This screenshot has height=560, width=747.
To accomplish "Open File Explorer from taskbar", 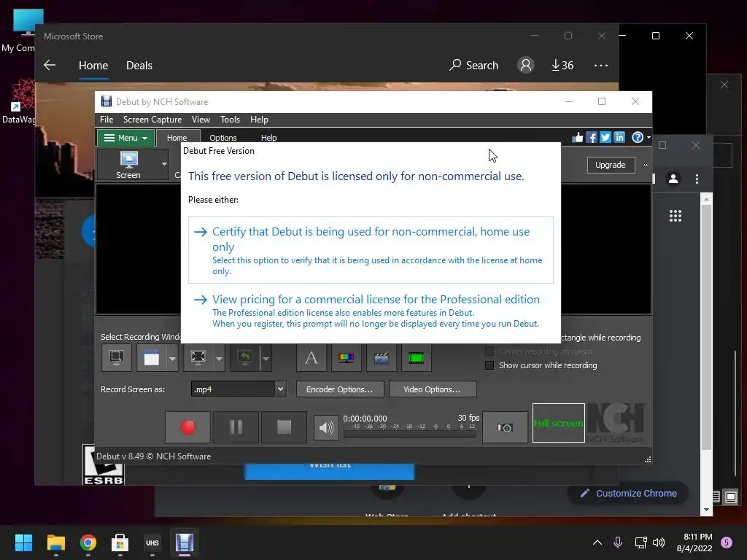I will click(55, 542).
